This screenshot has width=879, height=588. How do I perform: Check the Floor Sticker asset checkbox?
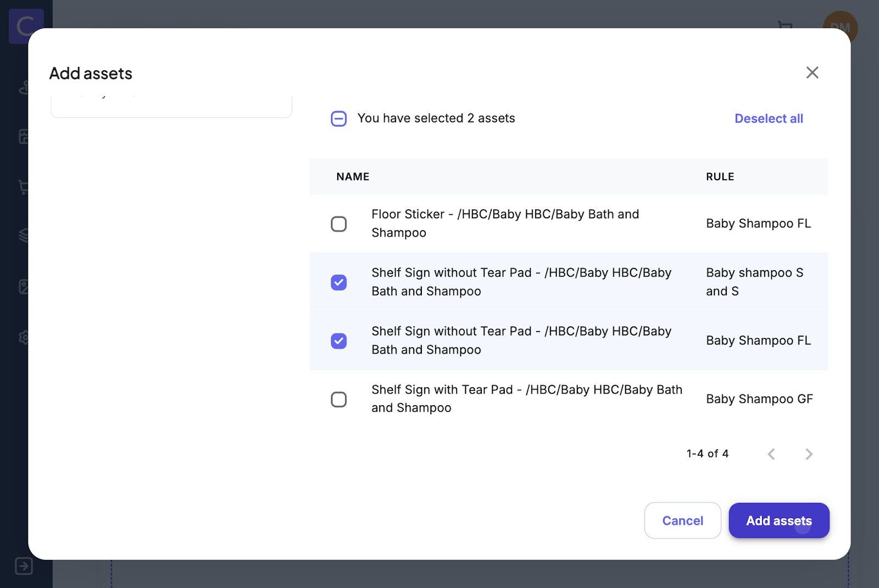pyautogui.click(x=339, y=224)
